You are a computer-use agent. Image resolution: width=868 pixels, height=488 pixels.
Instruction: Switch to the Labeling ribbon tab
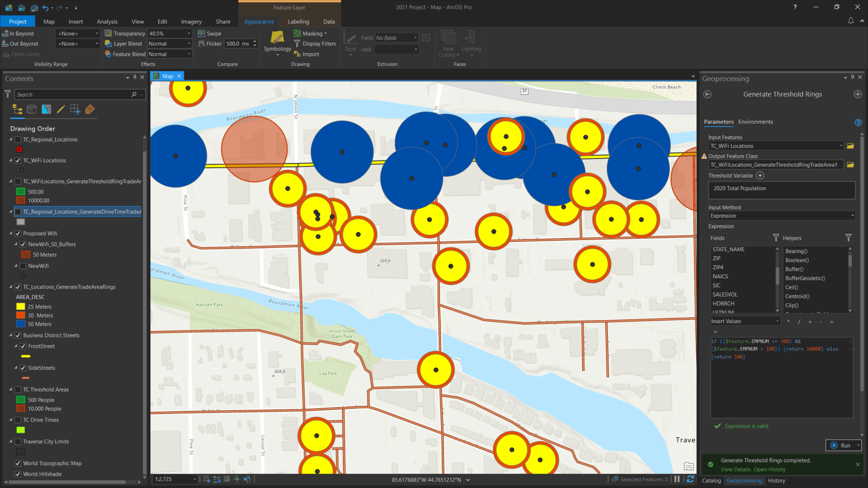tap(298, 21)
